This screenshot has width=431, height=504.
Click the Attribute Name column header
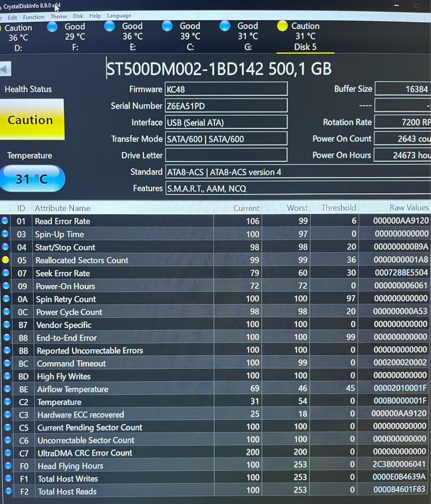[63, 208]
